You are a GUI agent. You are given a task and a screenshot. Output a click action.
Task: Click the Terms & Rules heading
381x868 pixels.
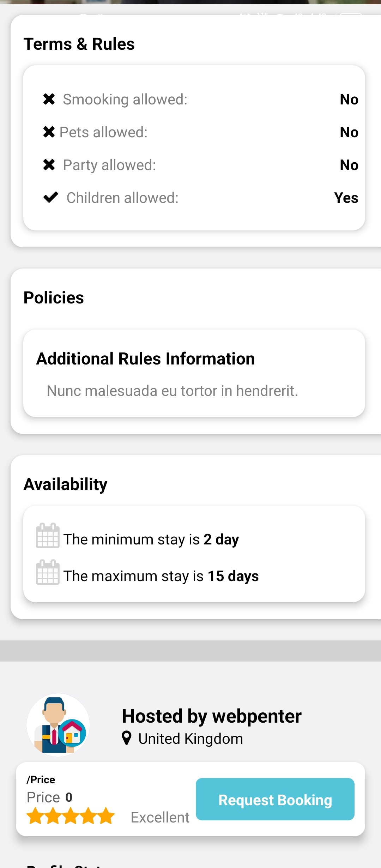[79, 44]
